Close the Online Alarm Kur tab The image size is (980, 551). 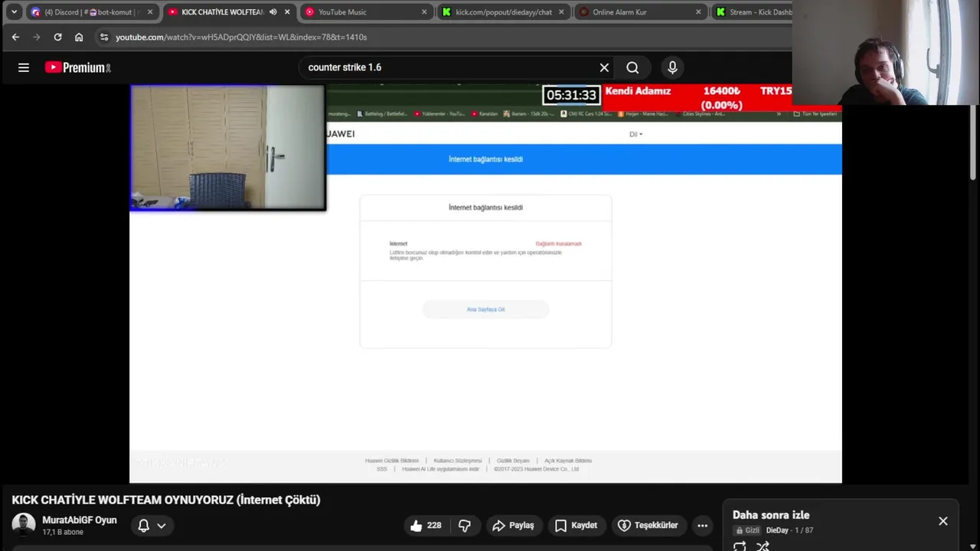tap(698, 12)
